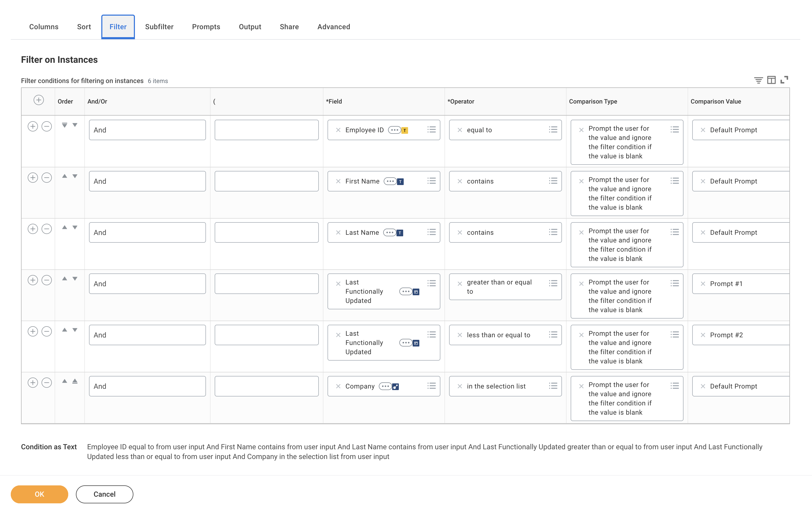Open Last Name row 'contains' operator list
The width and height of the screenshot is (812, 510).
tap(553, 232)
